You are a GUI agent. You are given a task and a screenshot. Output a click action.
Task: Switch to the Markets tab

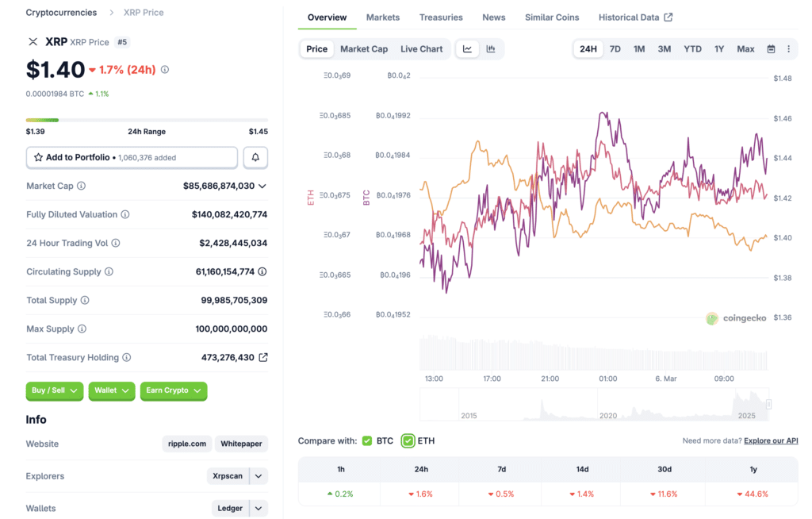click(383, 17)
